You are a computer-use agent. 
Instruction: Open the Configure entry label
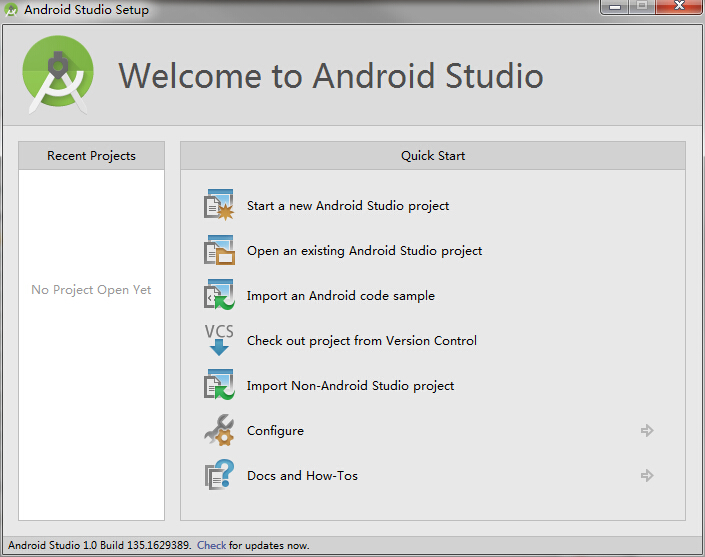[x=276, y=431]
